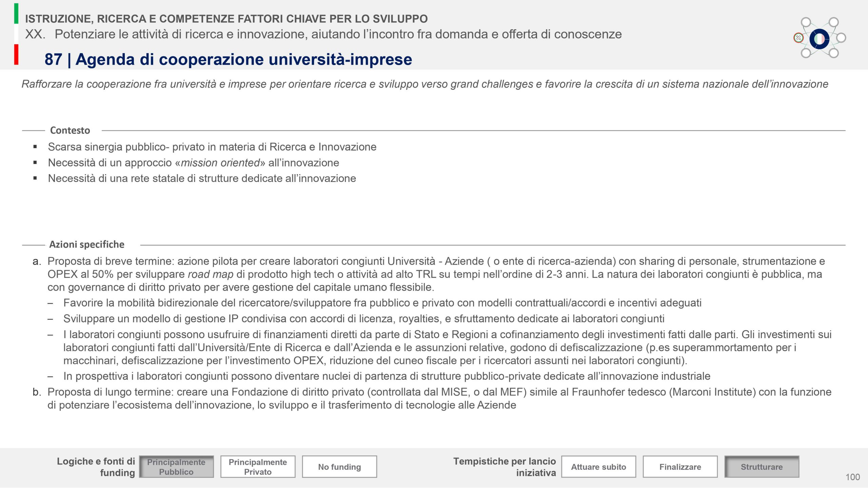Select the highlighted Strutturare timing box
Image resolution: width=868 pixels, height=488 pixels.
(762, 467)
